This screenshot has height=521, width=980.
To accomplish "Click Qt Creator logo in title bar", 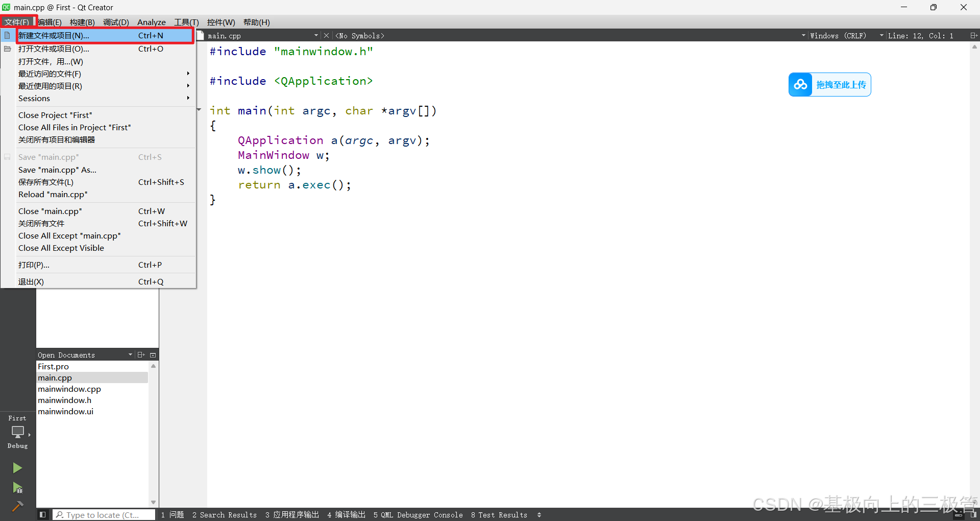I will [x=6, y=7].
